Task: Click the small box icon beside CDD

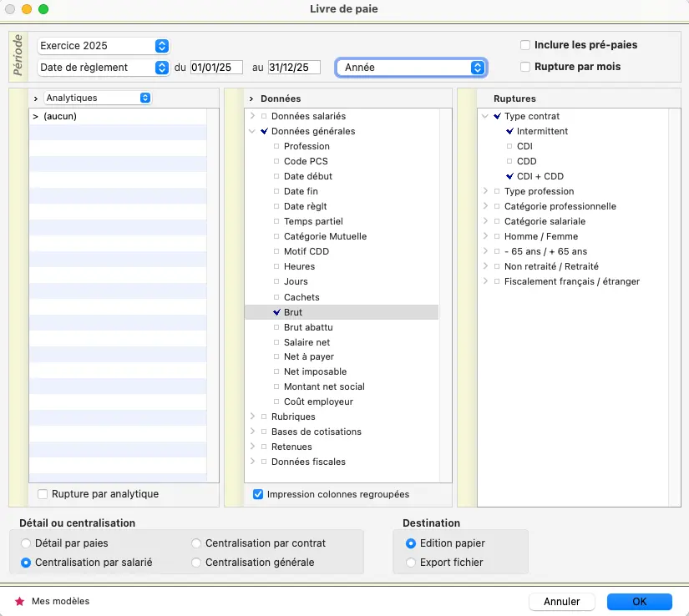Action: pyautogui.click(x=509, y=162)
